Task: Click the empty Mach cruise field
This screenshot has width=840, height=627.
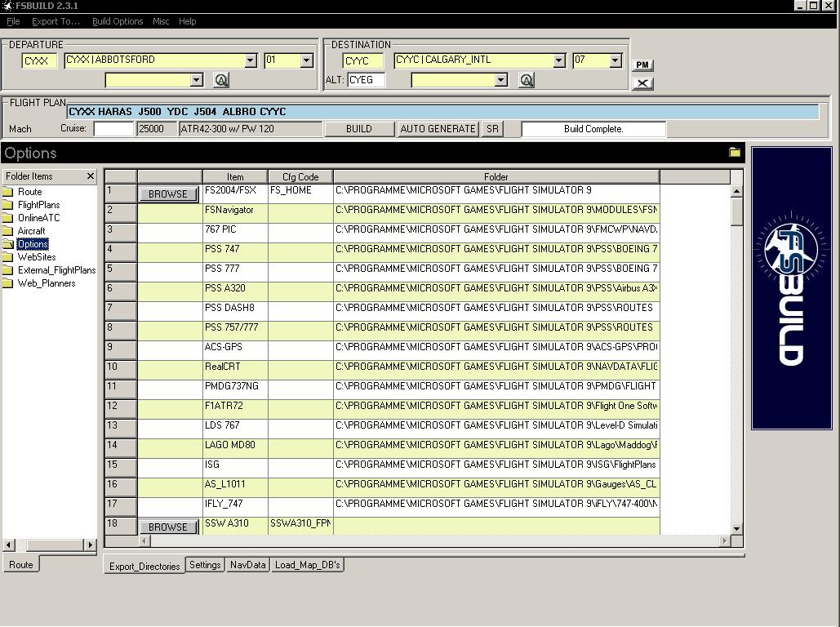Action: [x=113, y=129]
